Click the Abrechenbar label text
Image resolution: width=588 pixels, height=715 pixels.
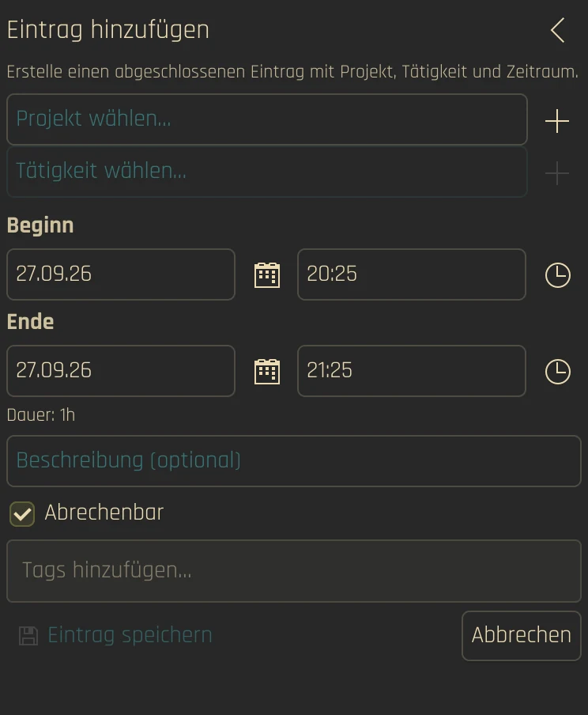(x=104, y=512)
